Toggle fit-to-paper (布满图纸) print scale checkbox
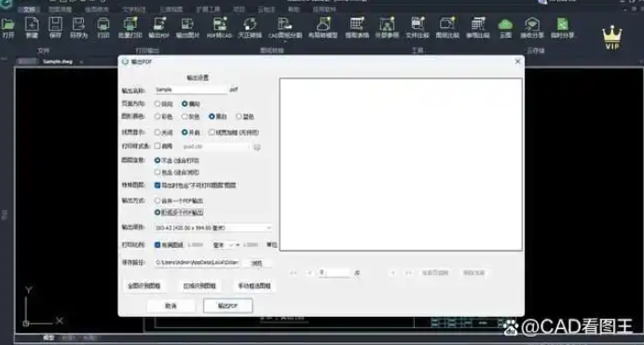Image resolution: width=644 pixels, height=345 pixels. [158, 245]
